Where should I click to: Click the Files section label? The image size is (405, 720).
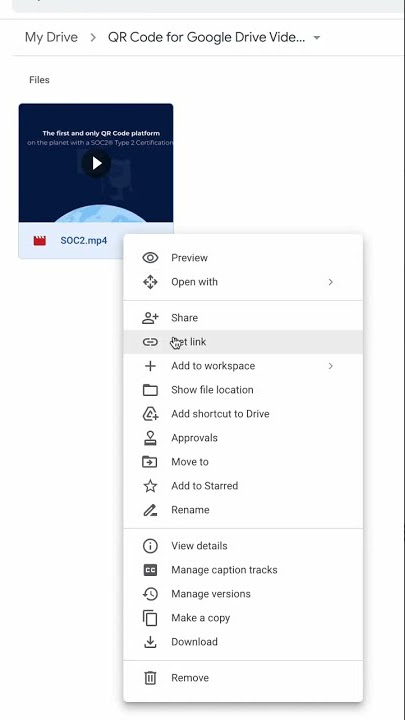point(39,80)
